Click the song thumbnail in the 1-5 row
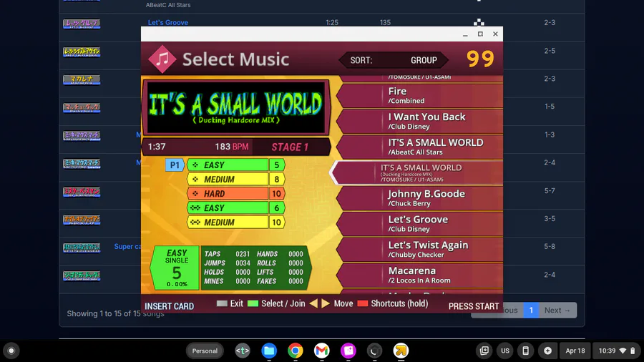Image resolution: width=644 pixels, height=362 pixels. pos(82,107)
